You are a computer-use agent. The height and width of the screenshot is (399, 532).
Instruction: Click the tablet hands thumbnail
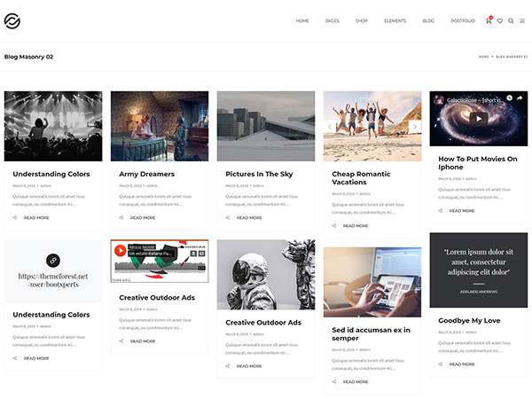pyautogui.click(x=372, y=282)
